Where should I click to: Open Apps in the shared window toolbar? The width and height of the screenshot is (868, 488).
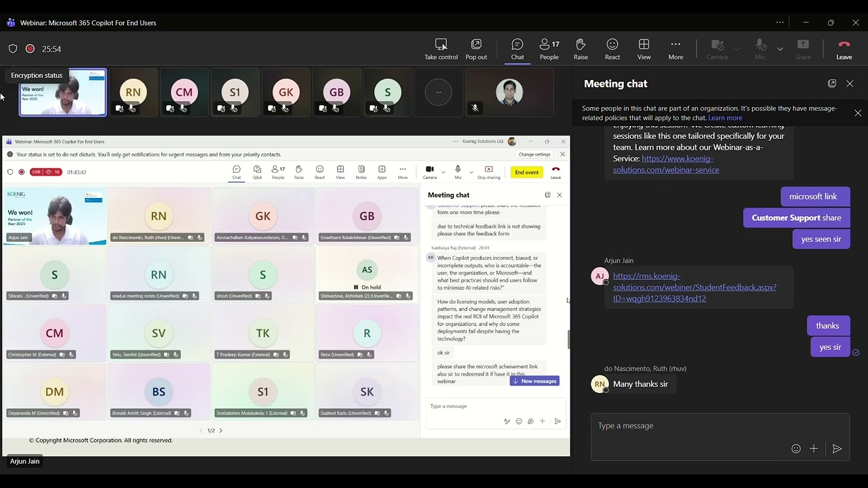pos(382,172)
